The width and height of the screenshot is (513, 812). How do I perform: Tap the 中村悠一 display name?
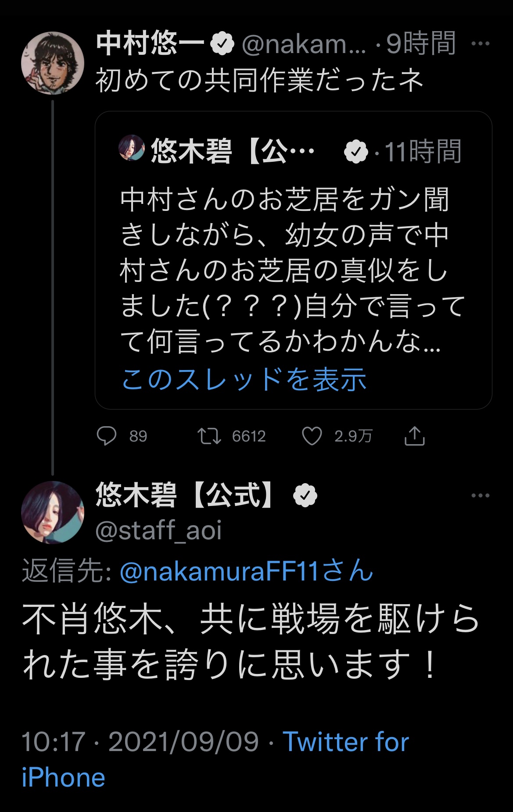pyautogui.click(x=150, y=43)
